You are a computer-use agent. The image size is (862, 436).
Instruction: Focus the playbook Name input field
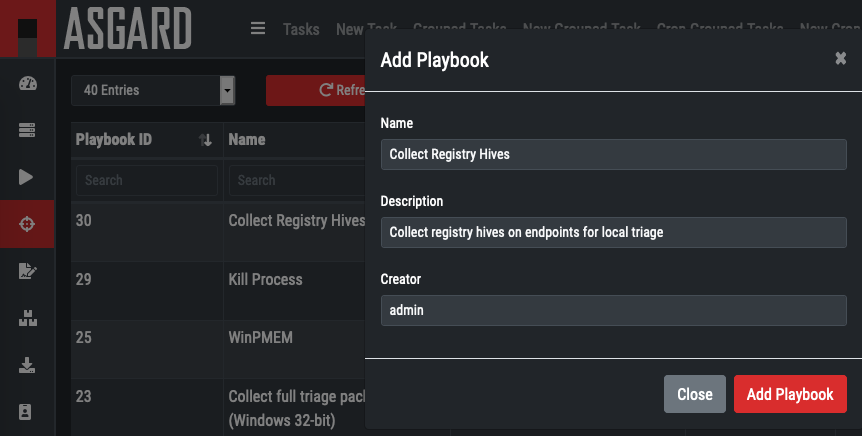[613, 155]
